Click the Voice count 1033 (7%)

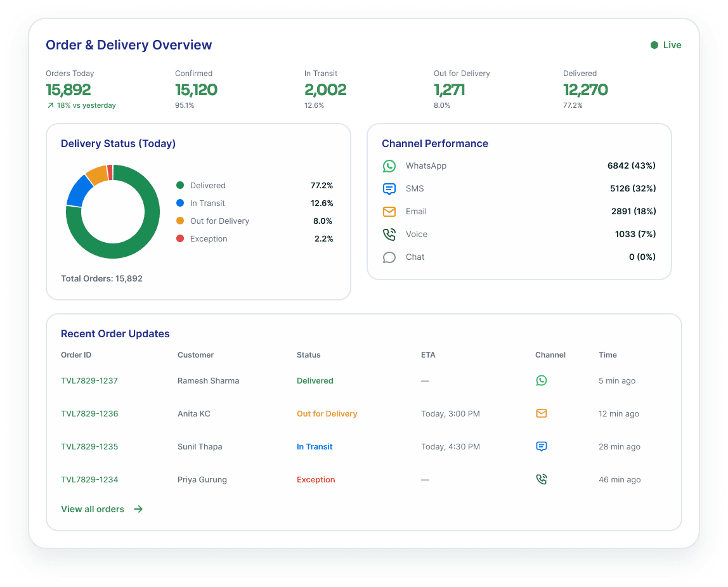tap(635, 234)
